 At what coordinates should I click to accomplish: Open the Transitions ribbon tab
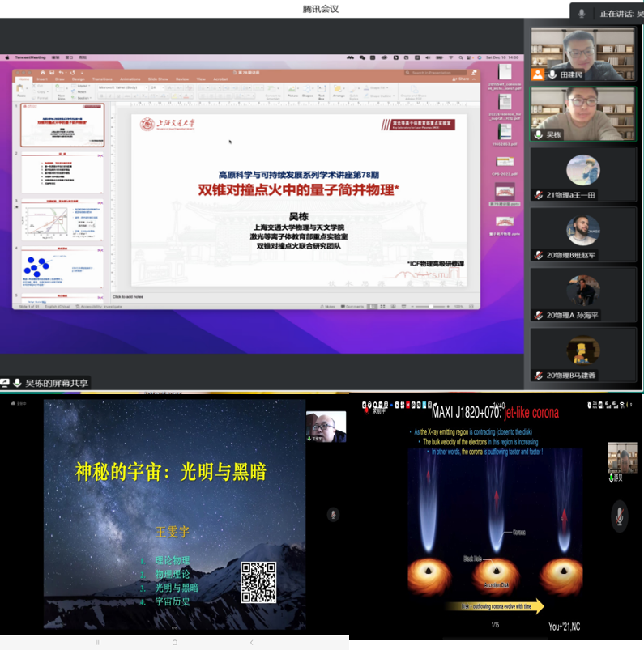(x=103, y=79)
